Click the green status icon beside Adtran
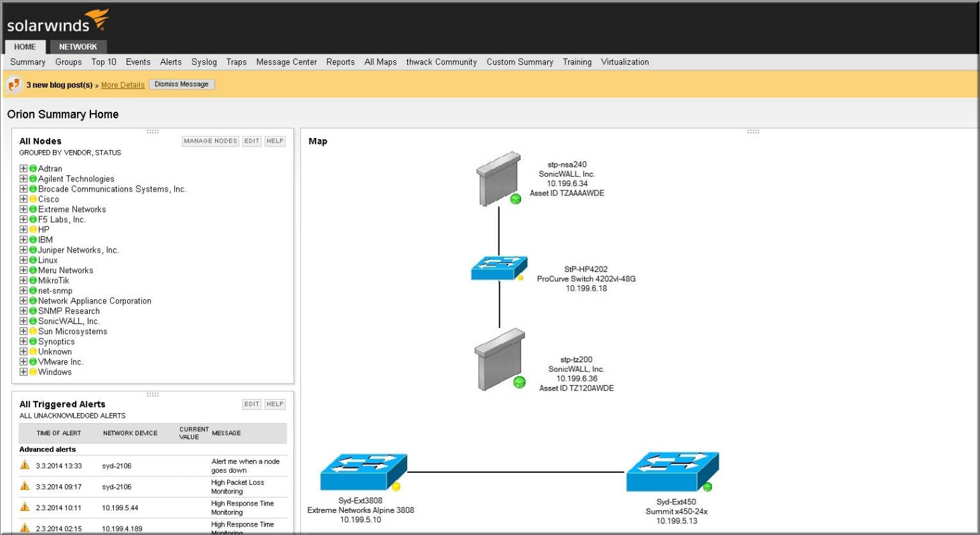This screenshot has height=535, width=980. click(33, 169)
